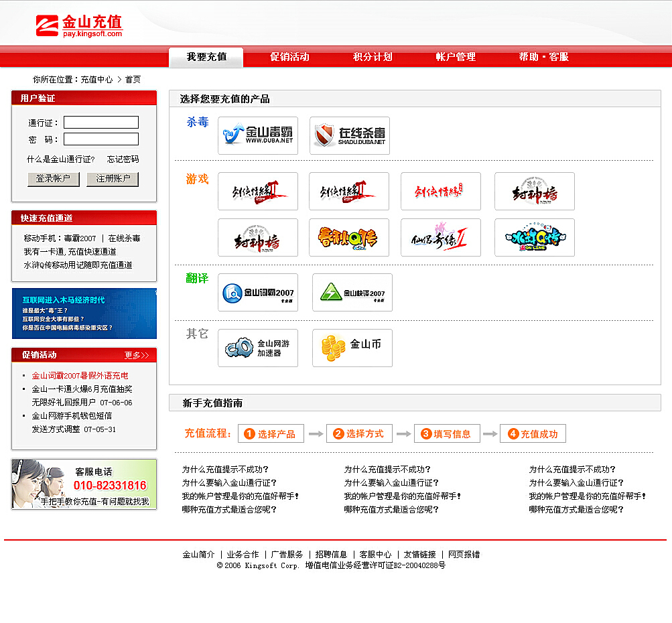Screen dimensions: 672x623
Task: Select the 金山网游加速器 gear icon
Action: [x=258, y=348]
